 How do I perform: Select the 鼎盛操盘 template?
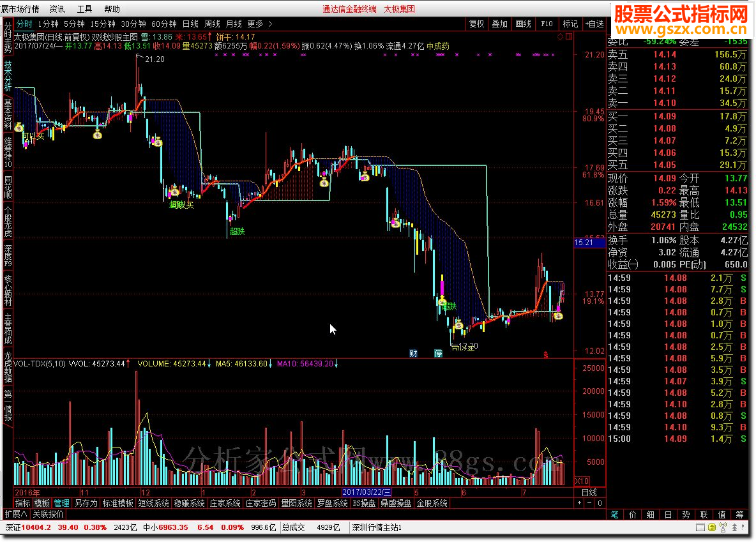pyautogui.click(x=396, y=503)
